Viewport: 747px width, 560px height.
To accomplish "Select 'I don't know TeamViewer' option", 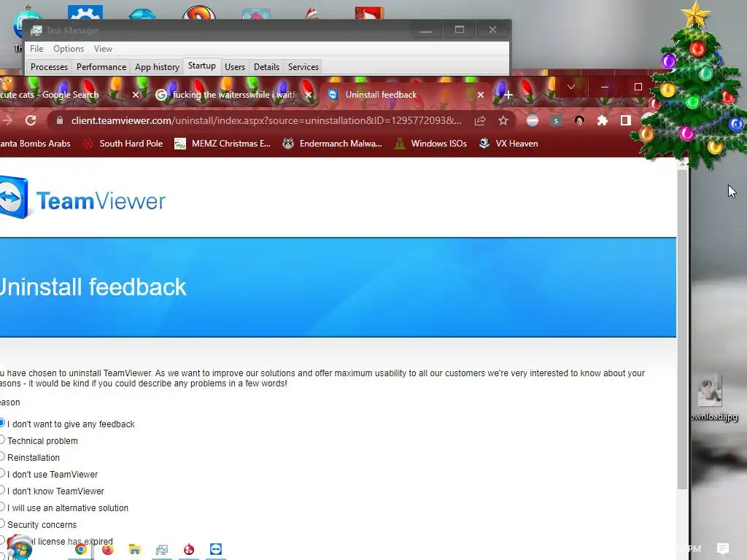I will 2,490.
